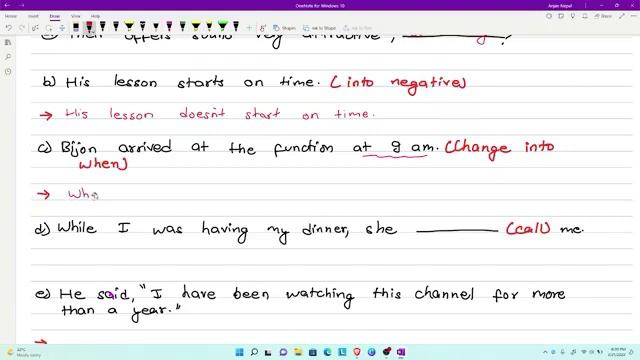Redo the undone action

coord(22,28)
